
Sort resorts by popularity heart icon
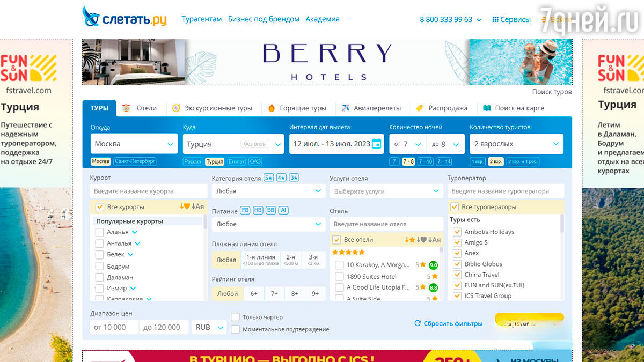[x=185, y=207]
